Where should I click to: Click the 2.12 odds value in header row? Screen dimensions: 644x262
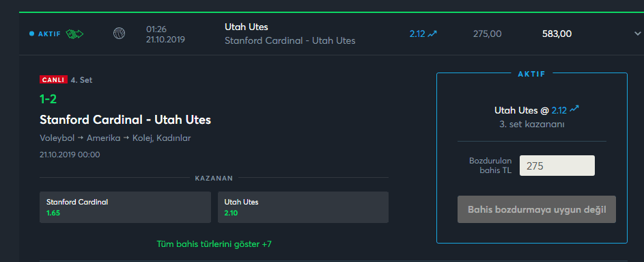(x=417, y=34)
